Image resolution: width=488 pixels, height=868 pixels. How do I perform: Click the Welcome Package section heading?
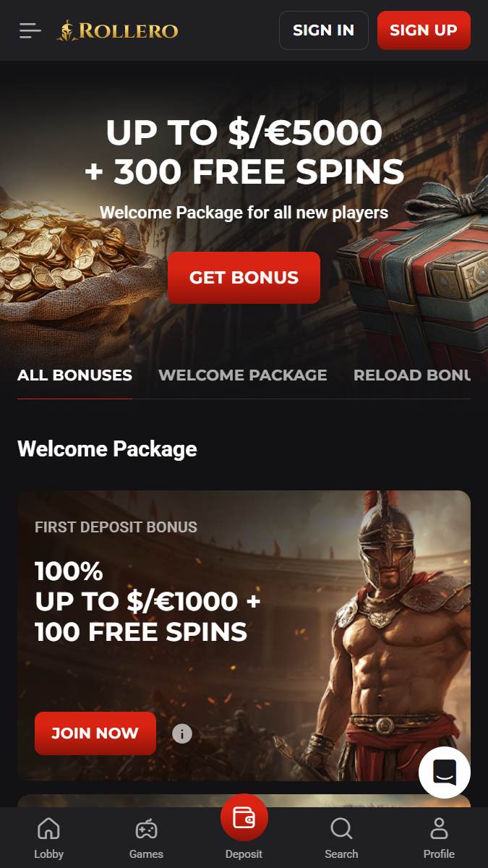point(107,448)
